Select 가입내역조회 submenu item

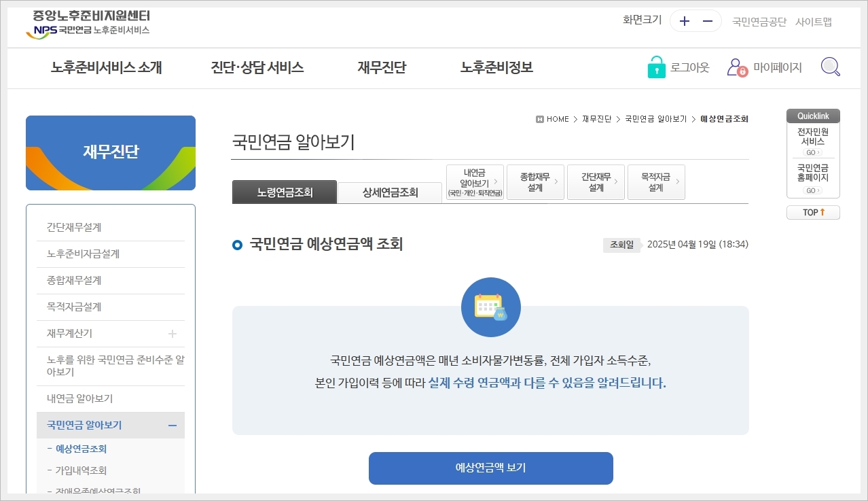(81, 470)
